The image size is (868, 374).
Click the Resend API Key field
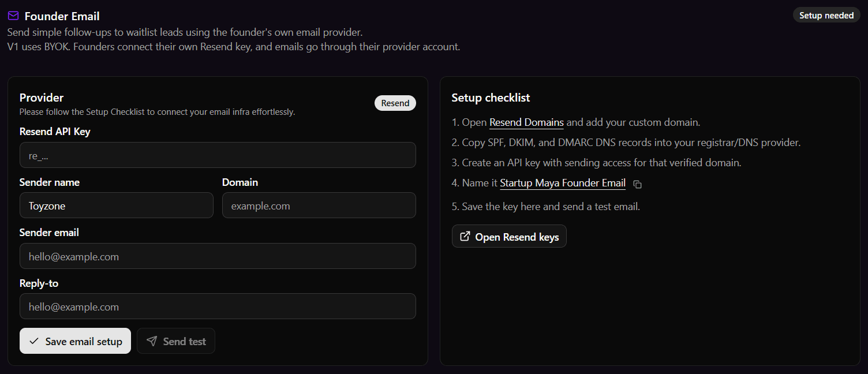pos(218,155)
